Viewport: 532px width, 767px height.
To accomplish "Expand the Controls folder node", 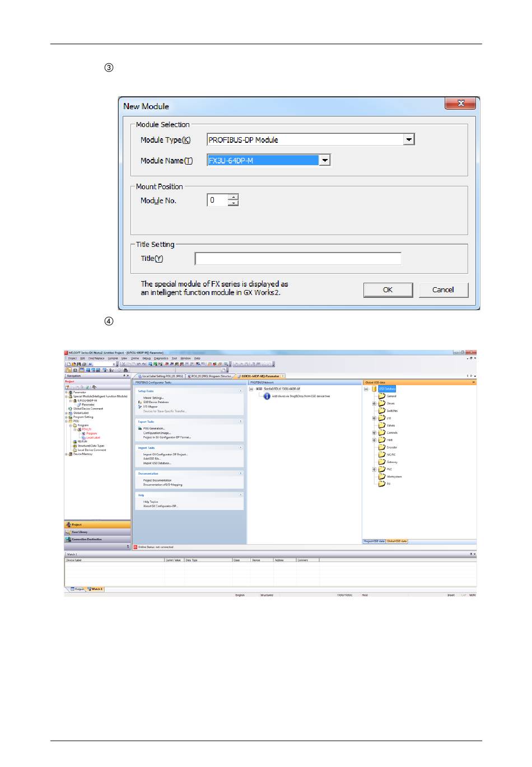I will point(374,433).
